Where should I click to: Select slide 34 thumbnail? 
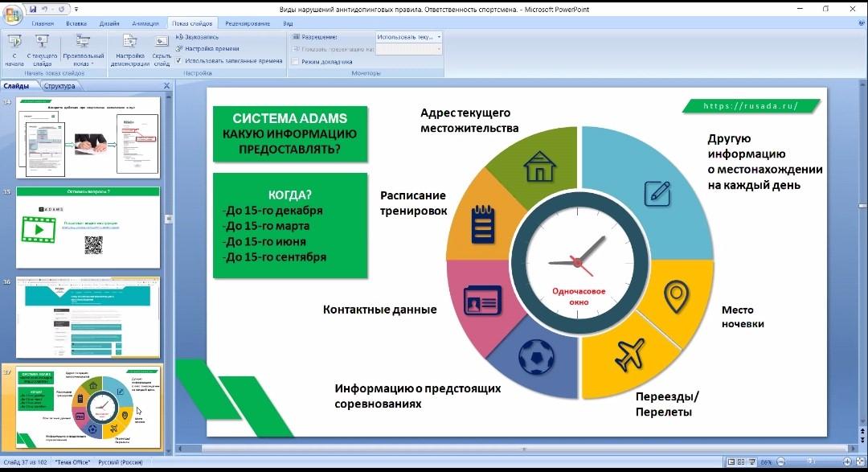88,138
